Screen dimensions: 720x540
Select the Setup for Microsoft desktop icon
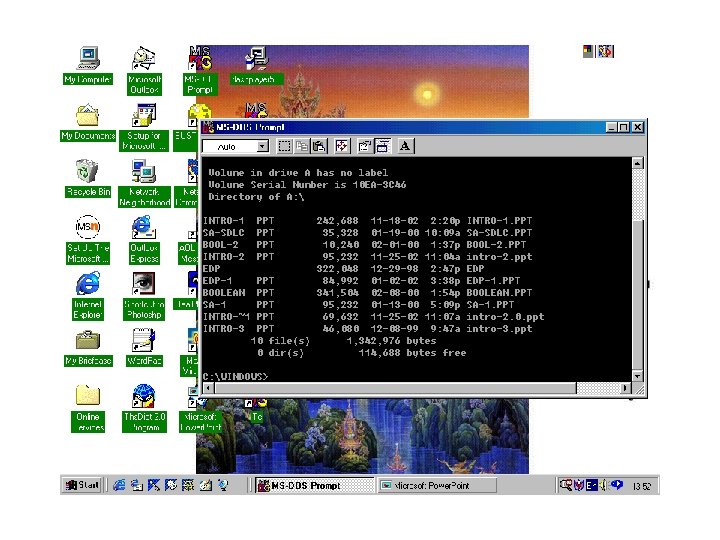pos(144,127)
